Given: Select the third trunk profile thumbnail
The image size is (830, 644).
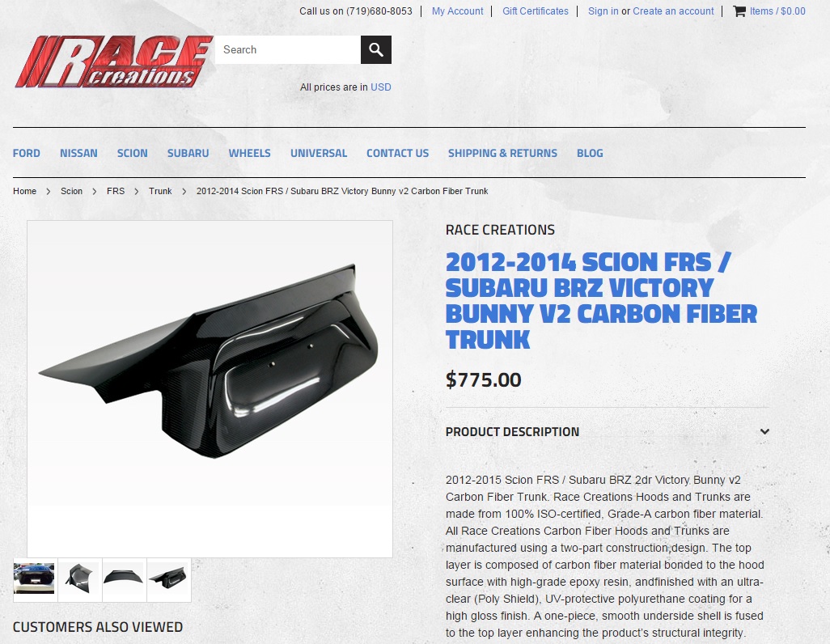Looking at the screenshot, I should (124, 578).
